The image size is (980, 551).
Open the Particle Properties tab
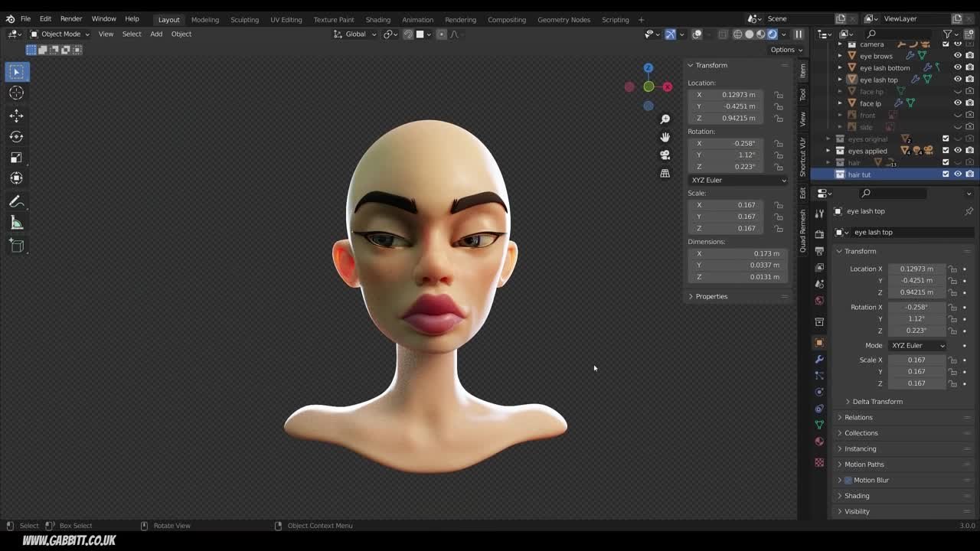[819, 373]
